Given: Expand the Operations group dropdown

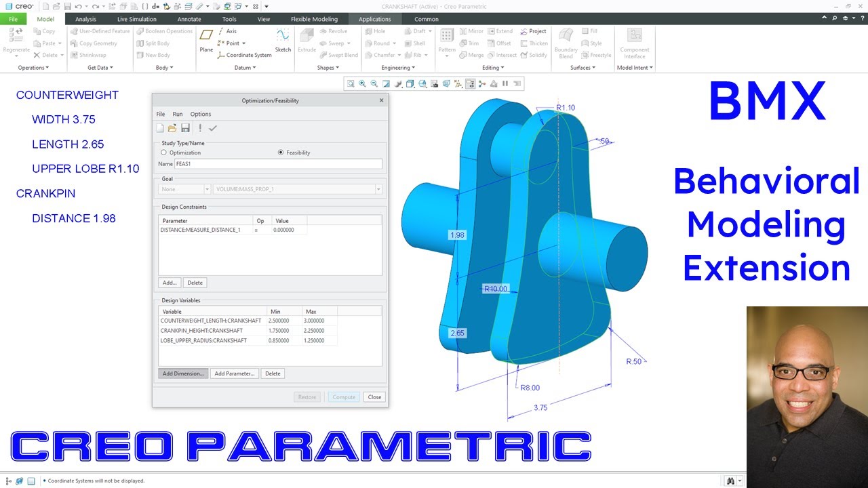Looking at the screenshot, I should click(x=32, y=68).
